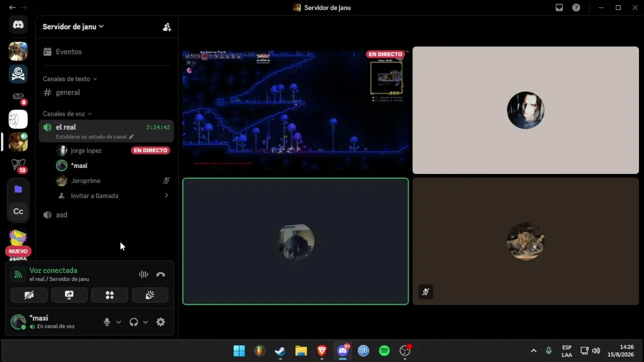Open the server with 13 notifications
Viewport: 644px width, 362px height.
(x=18, y=164)
